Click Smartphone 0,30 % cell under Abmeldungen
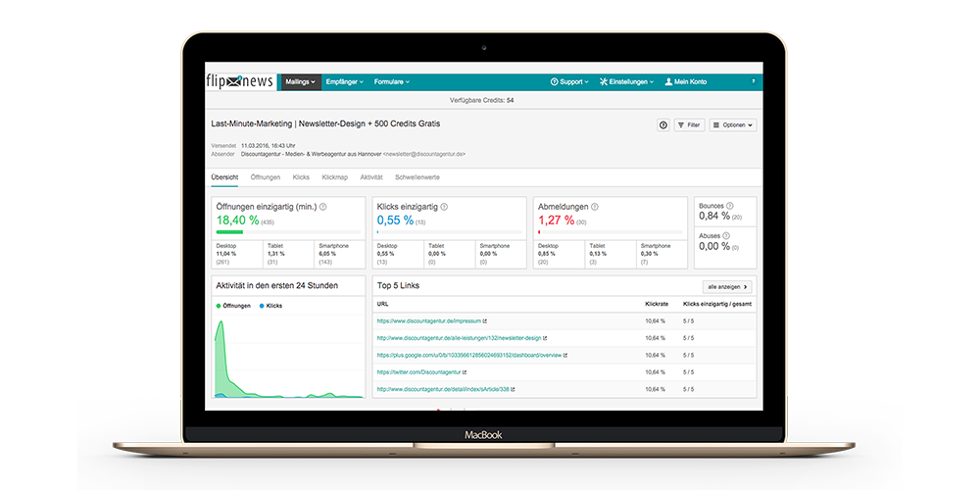Viewport: 980px width, 490px height. [661, 254]
